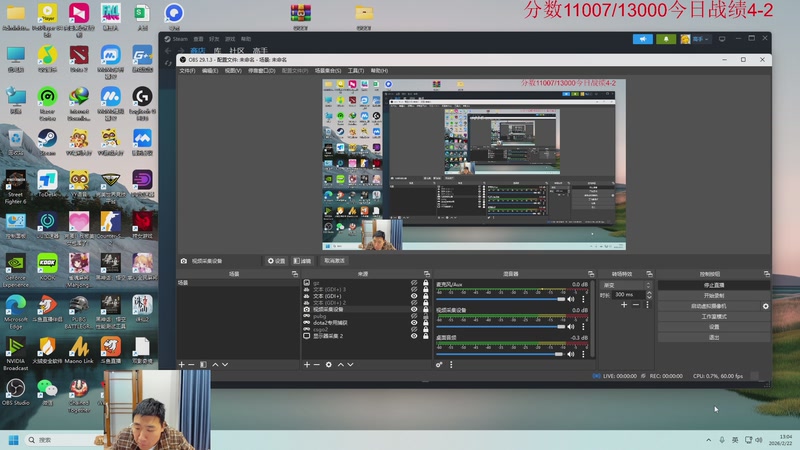800x450 pixels.
Task: Undock the 来源 panel with its float icon
Action: click(427, 274)
